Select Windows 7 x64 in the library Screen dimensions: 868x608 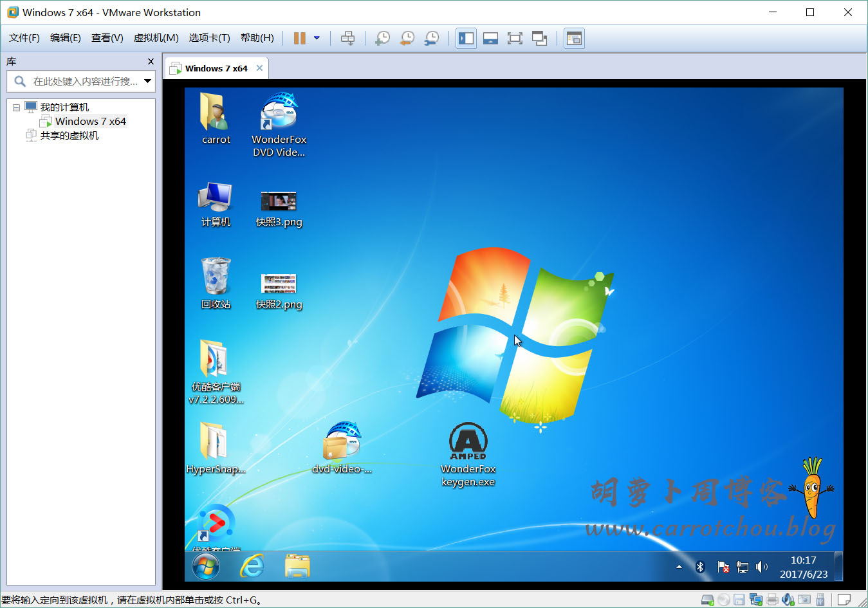pos(90,122)
